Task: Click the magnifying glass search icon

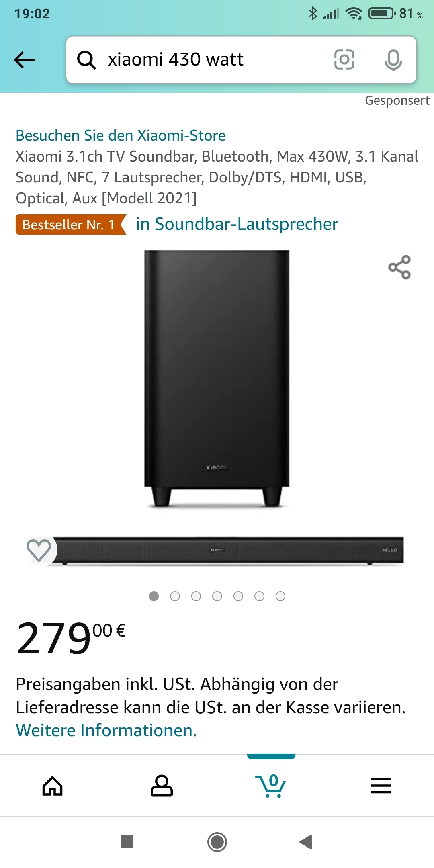Action: (x=86, y=60)
